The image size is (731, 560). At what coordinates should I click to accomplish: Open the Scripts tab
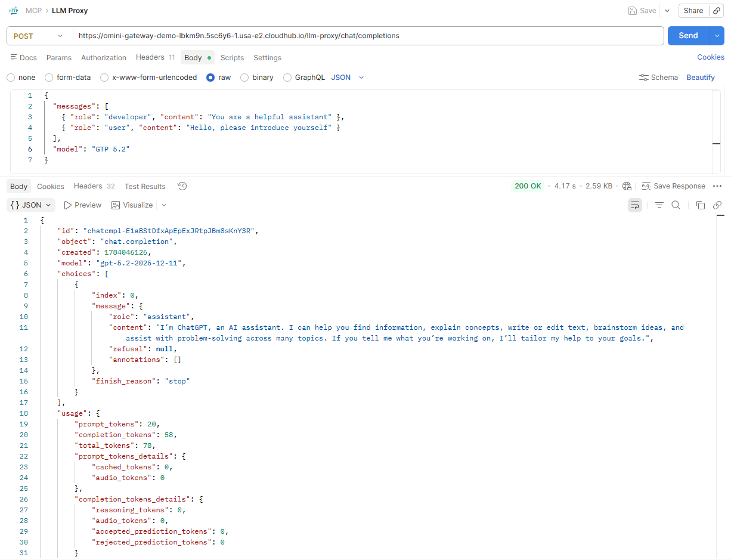(232, 58)
